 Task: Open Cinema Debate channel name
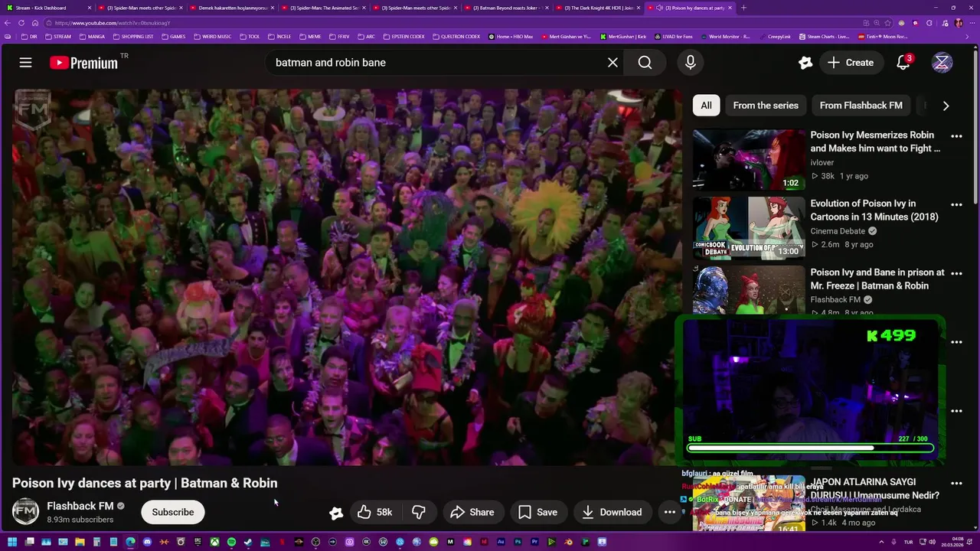838,231
